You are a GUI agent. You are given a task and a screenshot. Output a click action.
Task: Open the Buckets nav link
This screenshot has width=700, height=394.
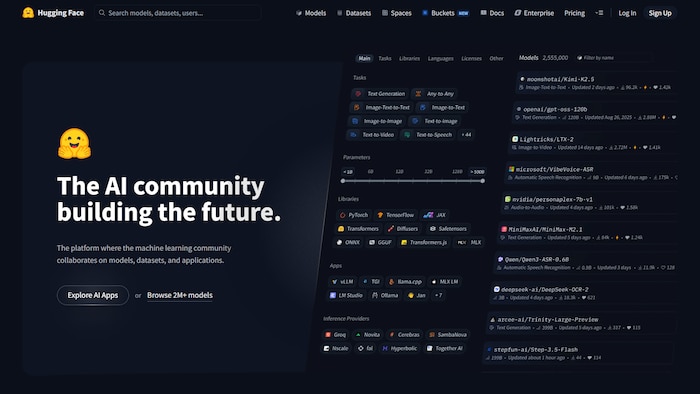446,13
